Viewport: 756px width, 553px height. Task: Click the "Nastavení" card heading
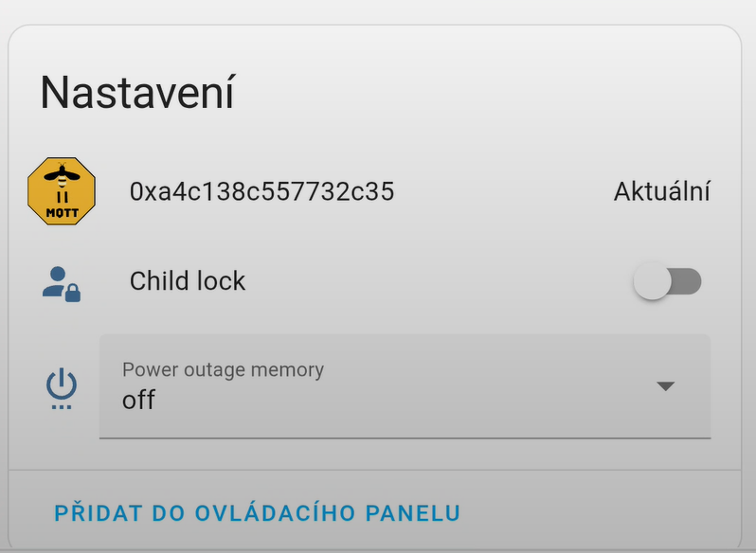coord(137,93)
